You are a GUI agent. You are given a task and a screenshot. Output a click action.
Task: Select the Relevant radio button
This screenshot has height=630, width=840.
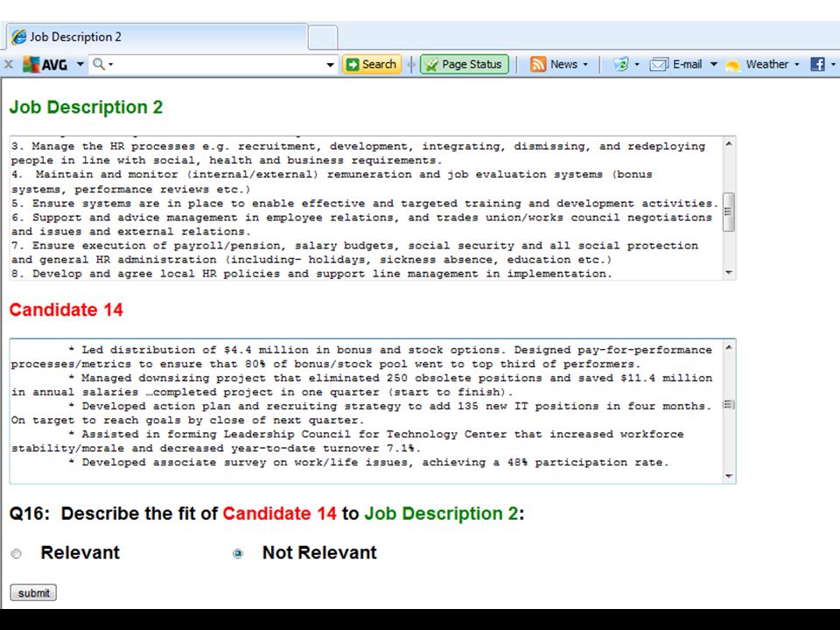tap(16, 553)
